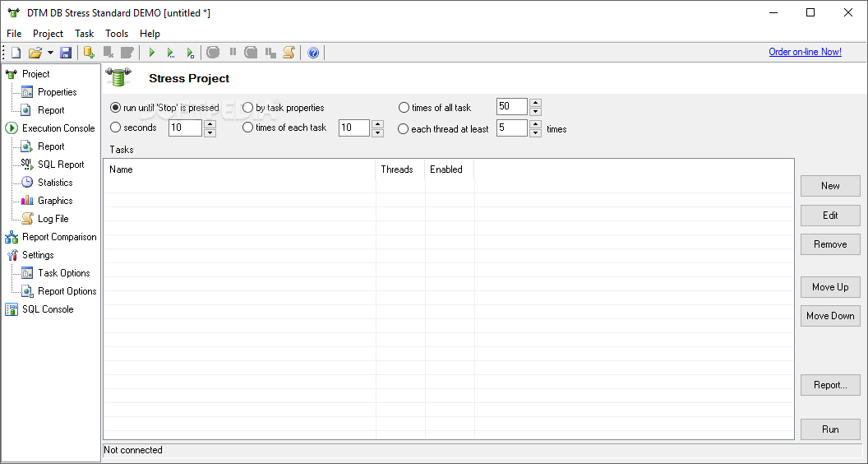This screenshot has height=464, width=868.
Task: Decrease 'times of all task' spinner
Action: coord(535,111)
